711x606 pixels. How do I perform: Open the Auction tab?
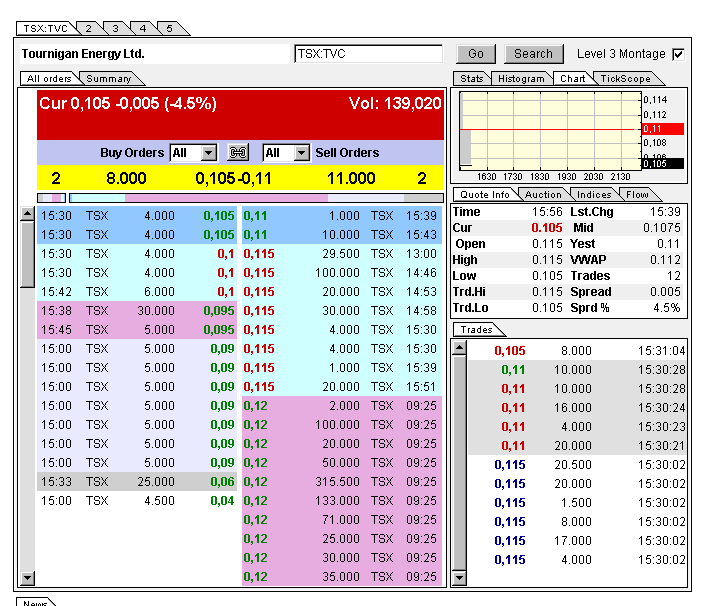(543, 194)
